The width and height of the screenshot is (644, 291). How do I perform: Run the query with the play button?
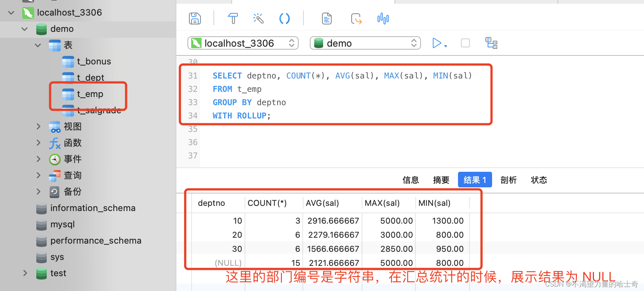[437, 43]
